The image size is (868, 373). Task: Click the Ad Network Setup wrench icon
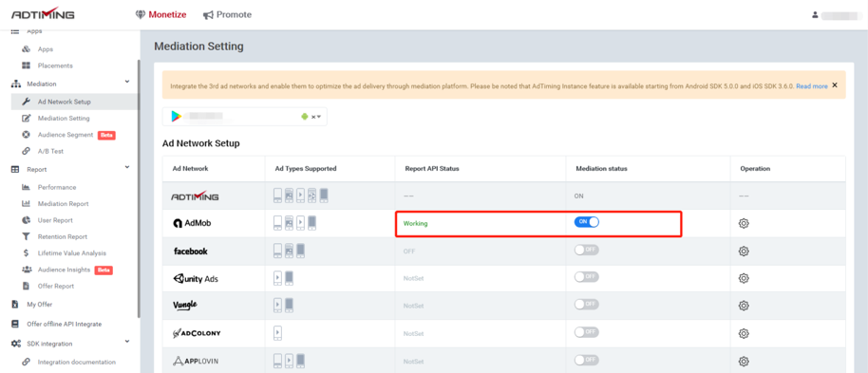pos(26,102)
